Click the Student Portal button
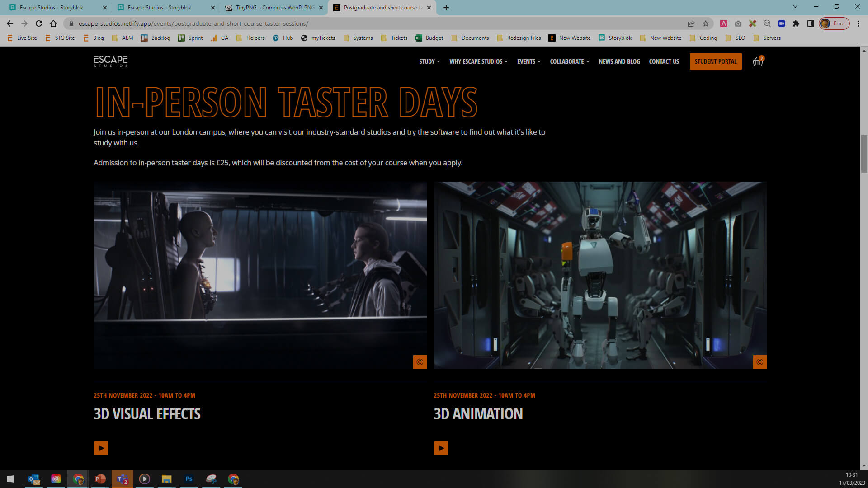Image resolution: width=868 pixels, height=488 pixels. click(x=716, y=61)
